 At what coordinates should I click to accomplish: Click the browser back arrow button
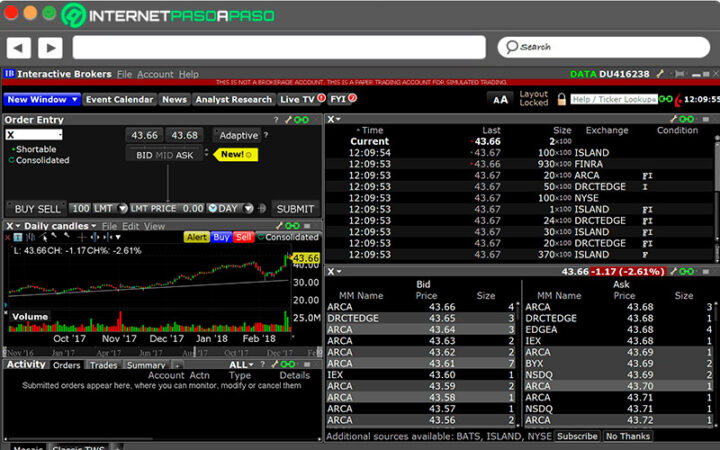(20, 47)
